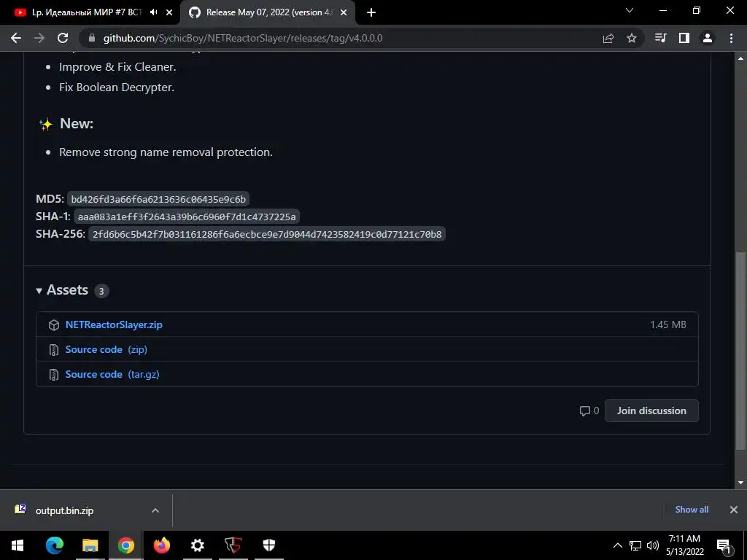Click the scrollbar up arrow
The height and width of the screenshot is (560, 747).
[740, 58]
